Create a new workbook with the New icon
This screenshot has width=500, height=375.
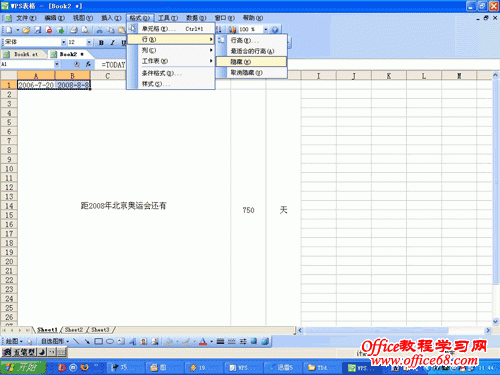click(9, 30)
